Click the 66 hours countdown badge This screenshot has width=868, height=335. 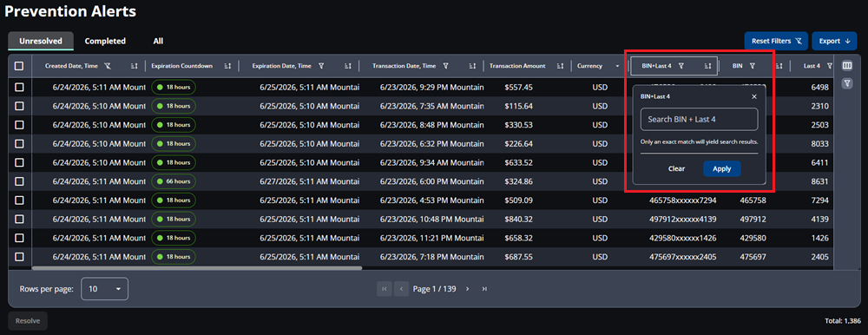pos(174,181)
